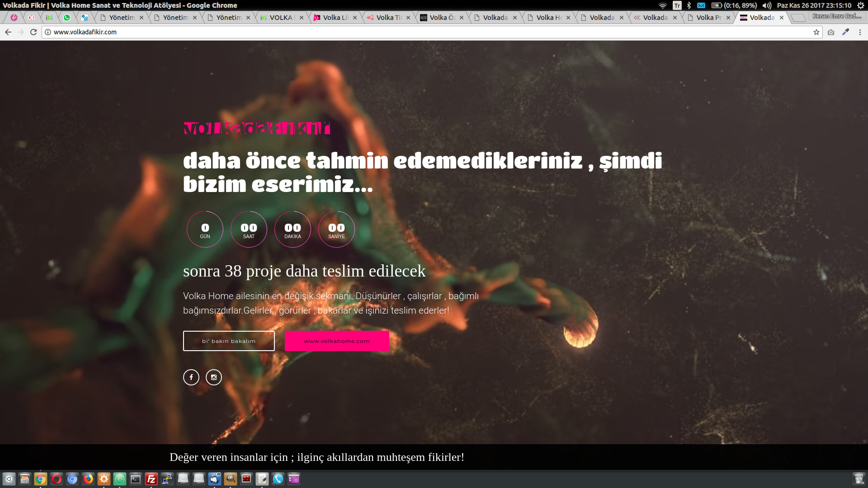Open a new browser tab
The height and width of the screenshot is (488, 868).
798,18
